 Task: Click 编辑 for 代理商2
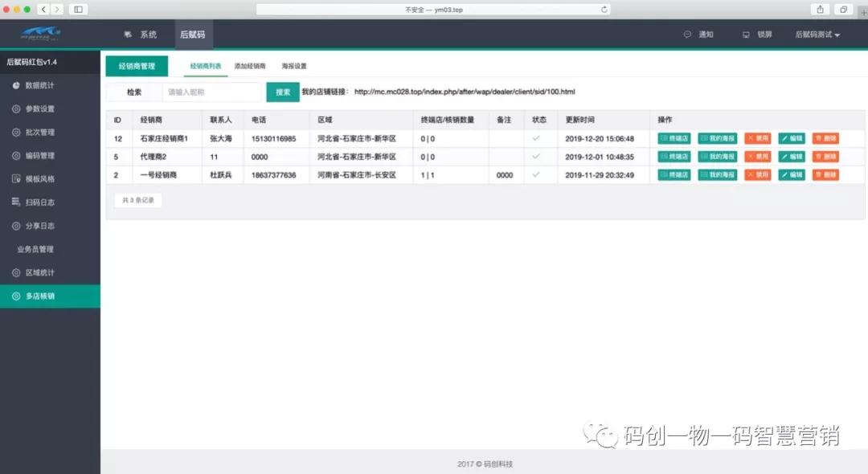pyautogui.click(x=792, y=157)
